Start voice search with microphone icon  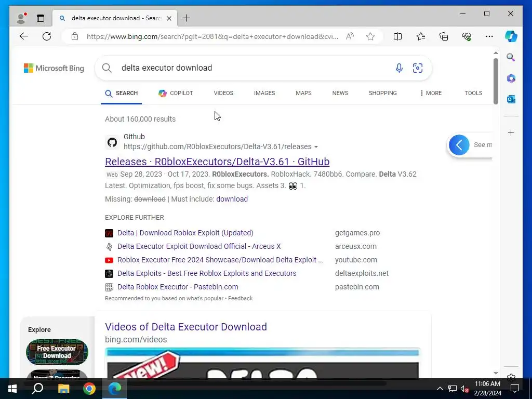[x=399, y=68]
